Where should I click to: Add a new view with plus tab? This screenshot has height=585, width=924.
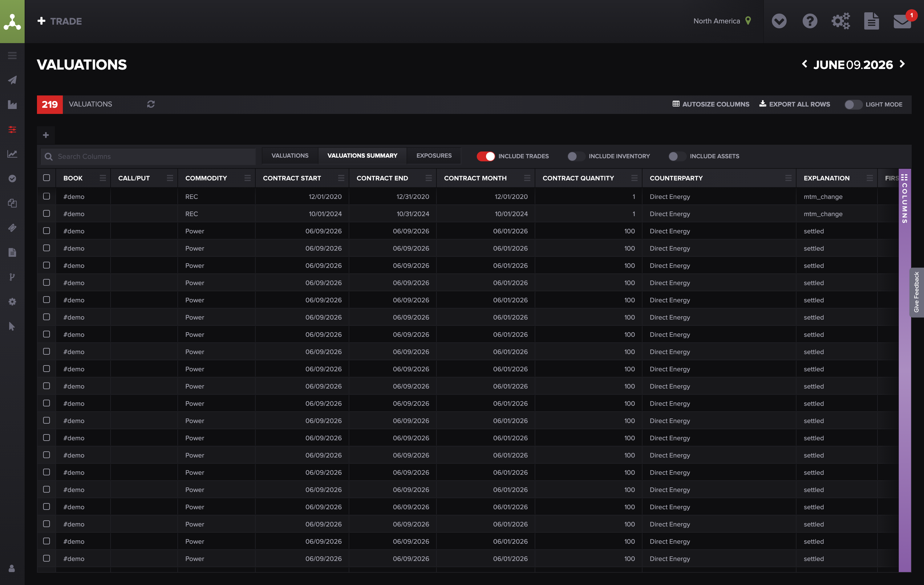46,135
